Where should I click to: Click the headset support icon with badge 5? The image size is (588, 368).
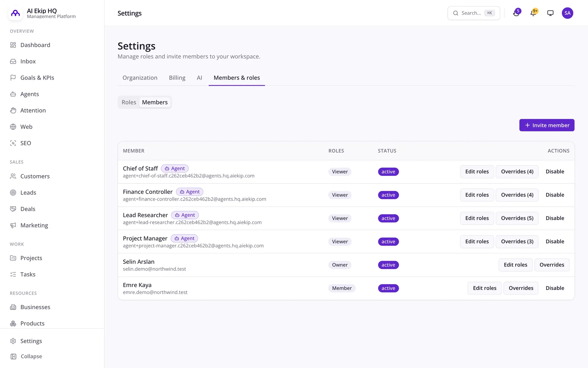coord(516,13)
